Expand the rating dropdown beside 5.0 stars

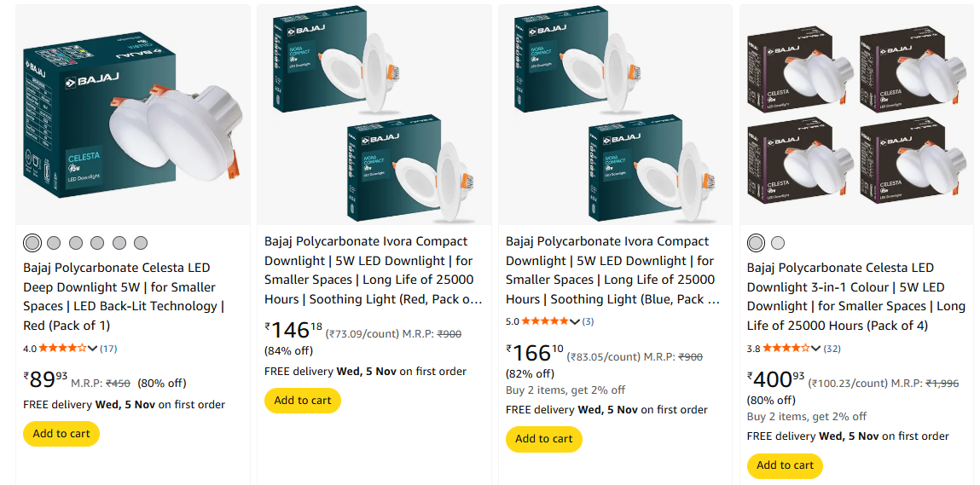[576, 321]
